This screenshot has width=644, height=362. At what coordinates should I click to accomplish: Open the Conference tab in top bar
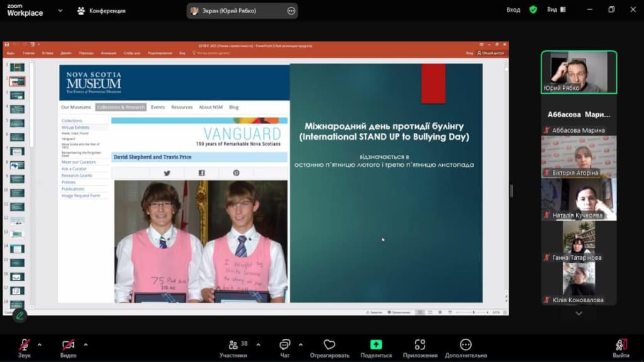coord(101,11)
